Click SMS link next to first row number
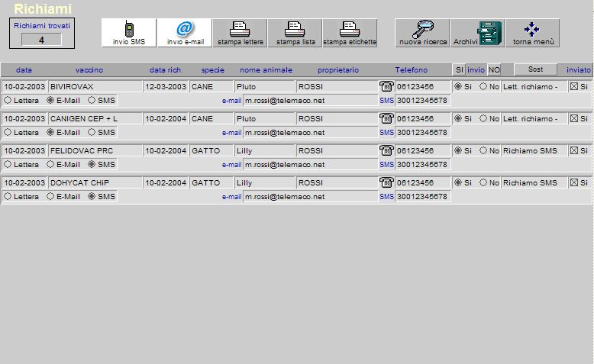The height and width of the screenshot is (364, 594). (387, 101)
